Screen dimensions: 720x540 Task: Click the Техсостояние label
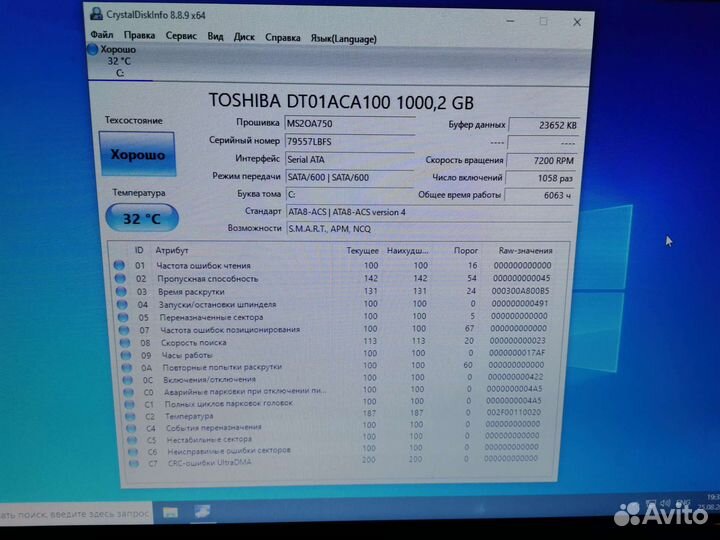[134, 120]
